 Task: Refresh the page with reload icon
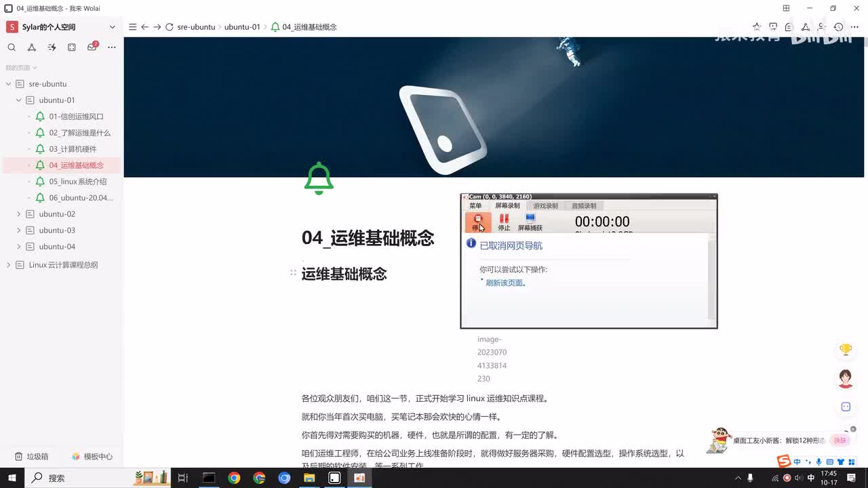click(170, 27)
